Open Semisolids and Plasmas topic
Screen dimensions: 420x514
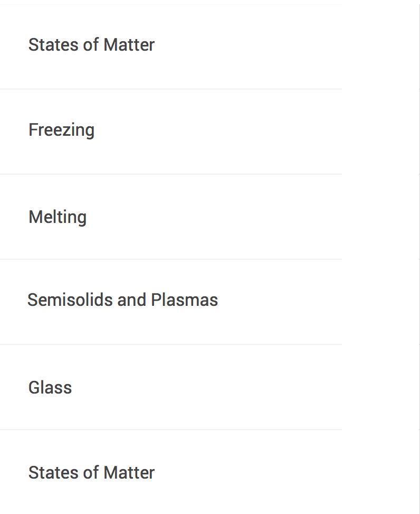(122, 300)
